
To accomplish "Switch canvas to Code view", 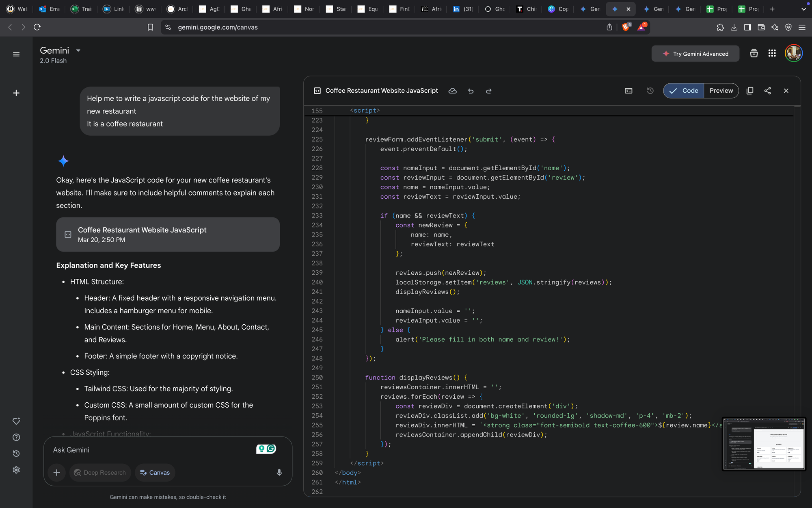I will coord(684,91).
